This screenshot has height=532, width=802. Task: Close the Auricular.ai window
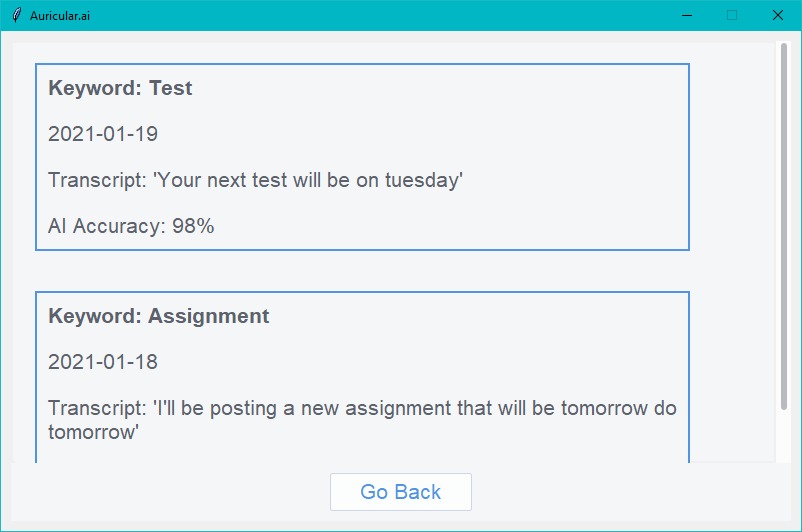point(777,15)
